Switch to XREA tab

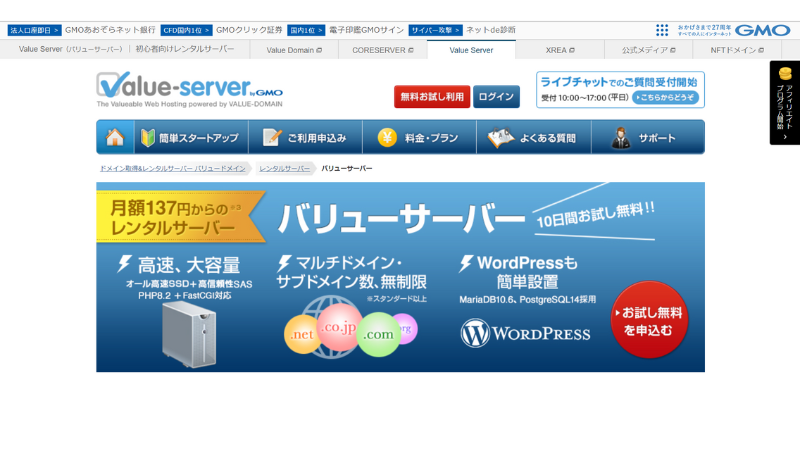coord(560,50)
